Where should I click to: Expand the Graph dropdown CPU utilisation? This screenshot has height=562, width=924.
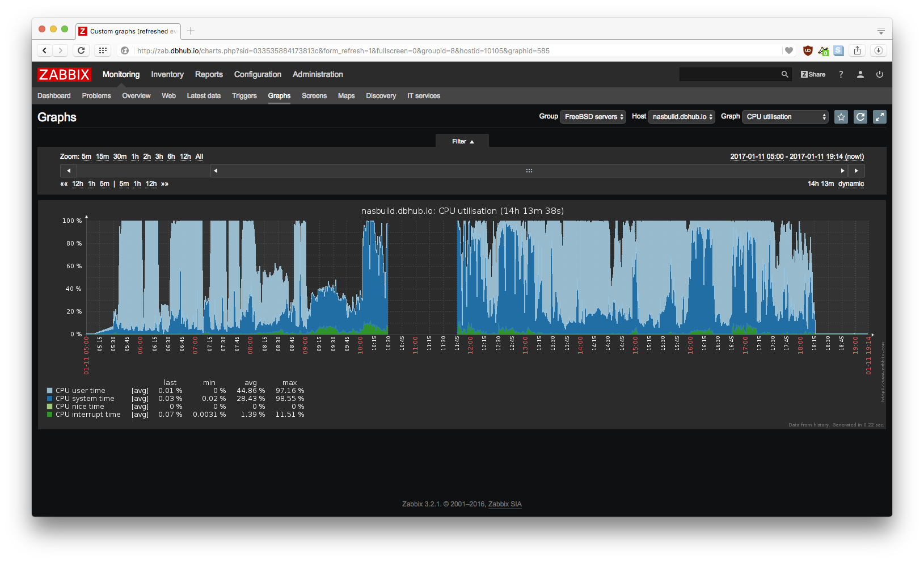785,117
